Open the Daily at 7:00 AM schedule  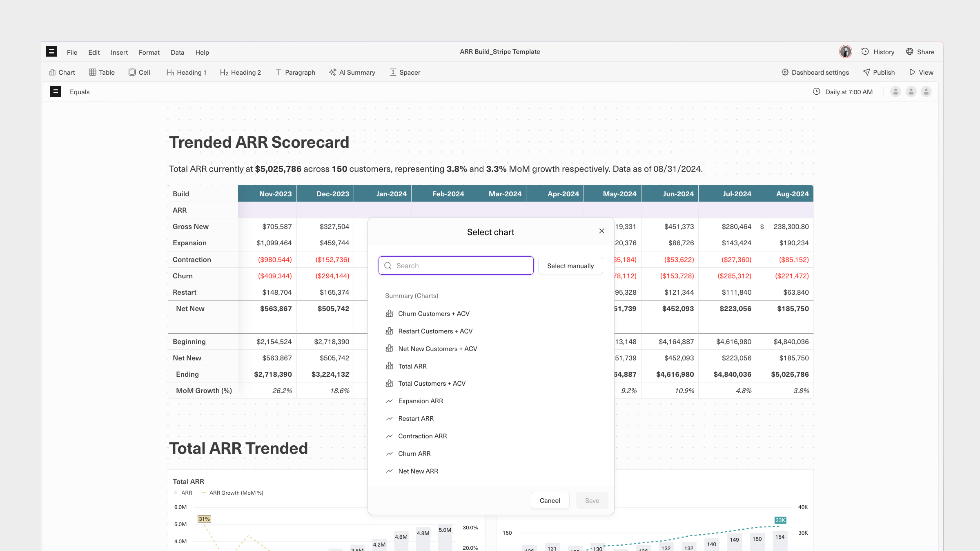click(843, 92)
